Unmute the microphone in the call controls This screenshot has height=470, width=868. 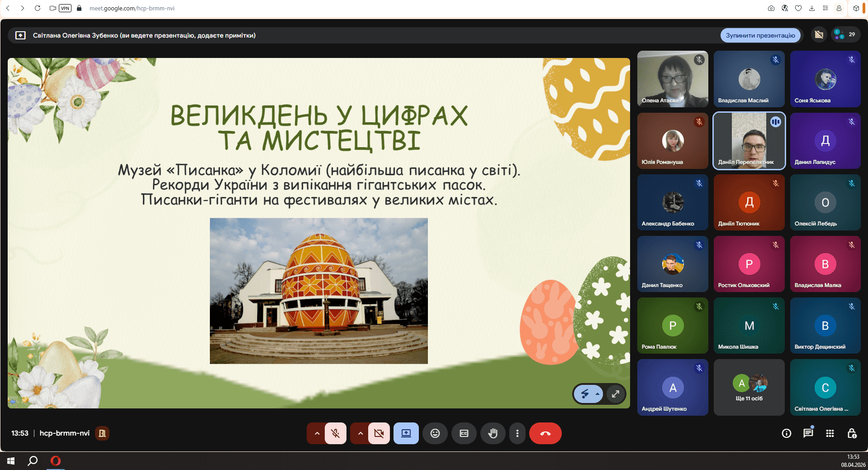click(x=335, y=433)
